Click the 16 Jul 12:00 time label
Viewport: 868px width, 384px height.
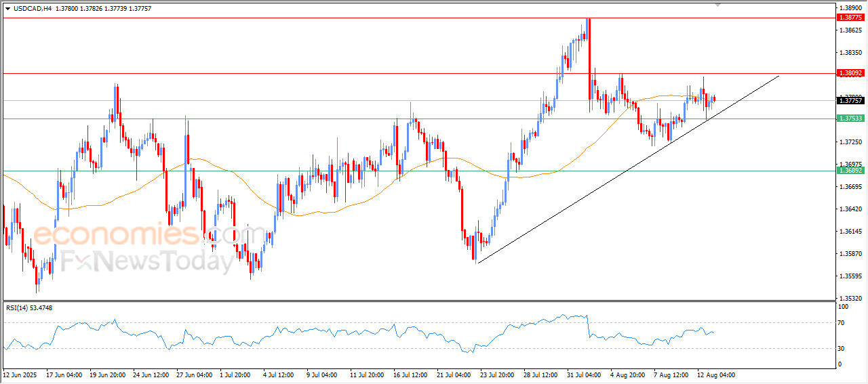click(x=412, y=375)
